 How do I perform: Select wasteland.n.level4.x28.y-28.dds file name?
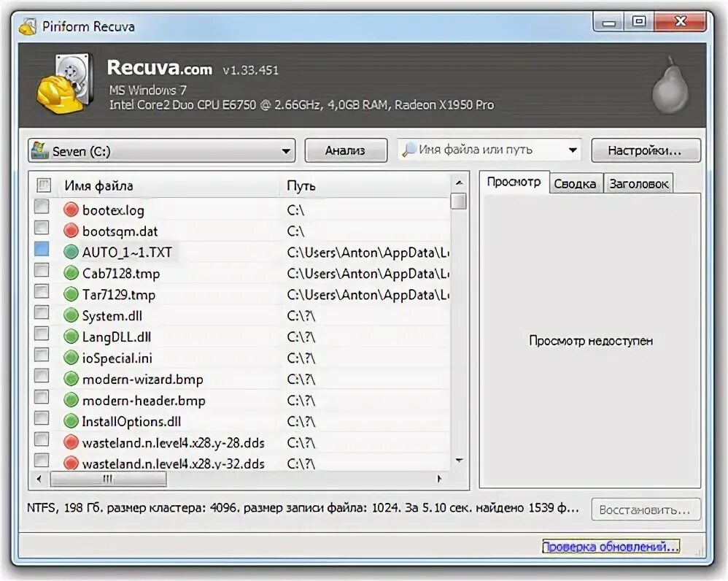pos(173,443)
